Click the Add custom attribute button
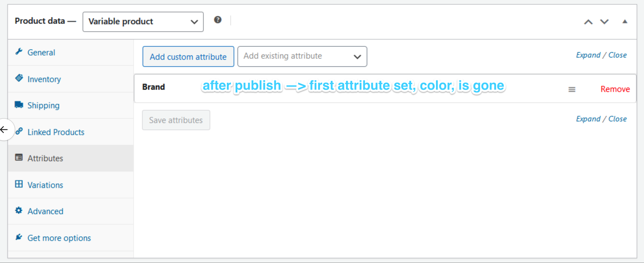 (x=188, y=56)
